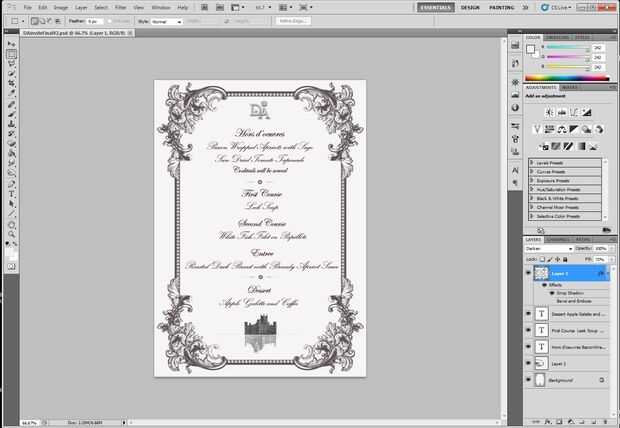Open the Layer menu
Image resolution: width=620 pixels, height=428 pixels.
point(81,8)
